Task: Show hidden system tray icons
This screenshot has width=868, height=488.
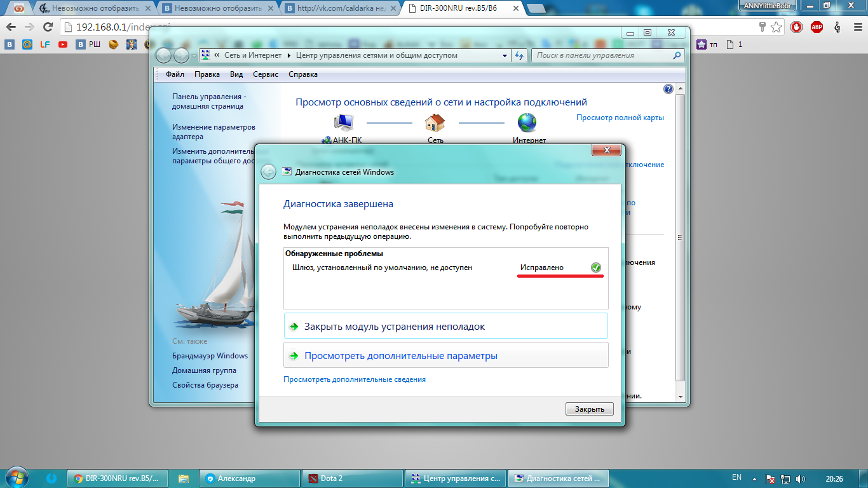Action: coord(754,478)
